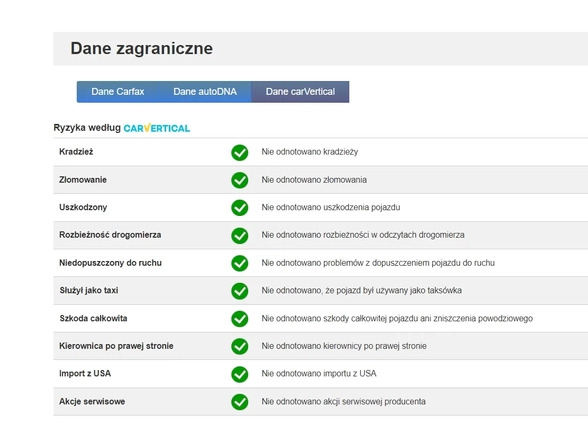588x423 pixels.
Task: Click text about rozbieżności w odczytach drogomierza
Action: [x=363, y=235]
